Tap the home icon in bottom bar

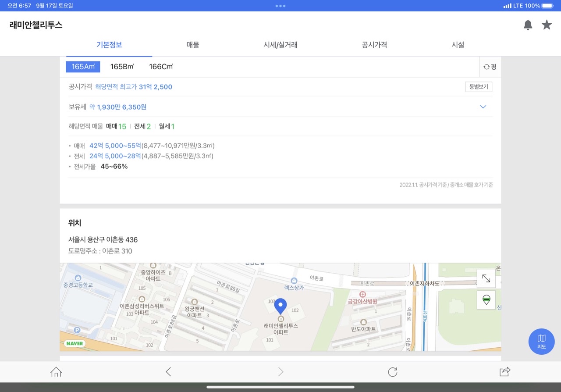pyautogui.click(x=56, y=372)
